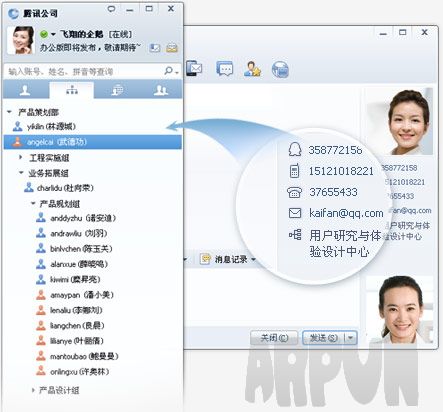Switch to the organization structure tab
Image resolution: width=443 pixels, height=412 pixels.
(x=72, y=90)
